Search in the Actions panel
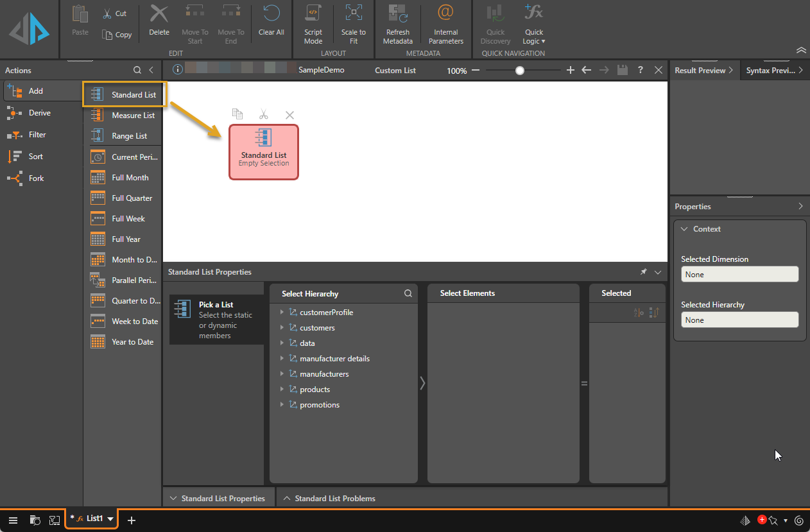This screenshot has width=810, height=532. [137, 71]
